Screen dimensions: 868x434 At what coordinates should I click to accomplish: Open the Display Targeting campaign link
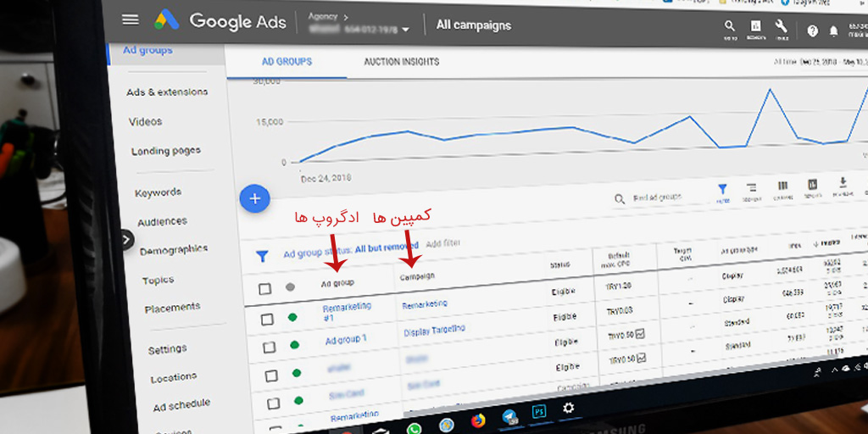(435, 331)
